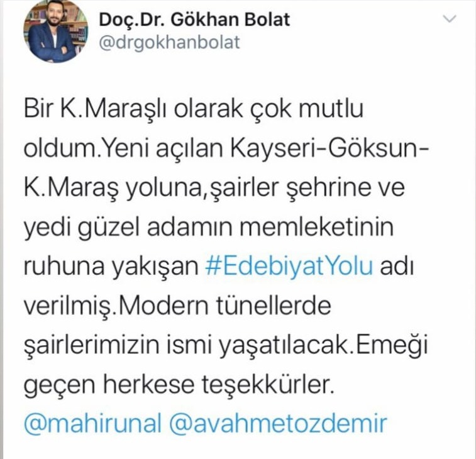Expand the tweet options chevron menu
The width and height of the screenshot is (476, 459).
[450, 19]
